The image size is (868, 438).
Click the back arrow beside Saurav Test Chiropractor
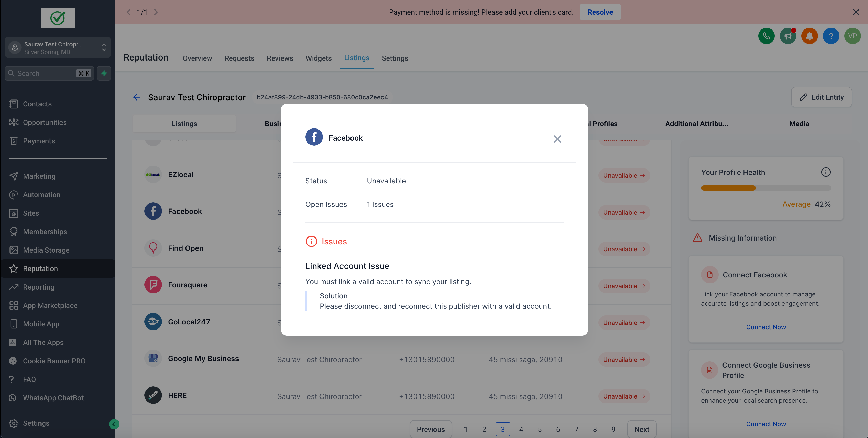pos(137,97)
